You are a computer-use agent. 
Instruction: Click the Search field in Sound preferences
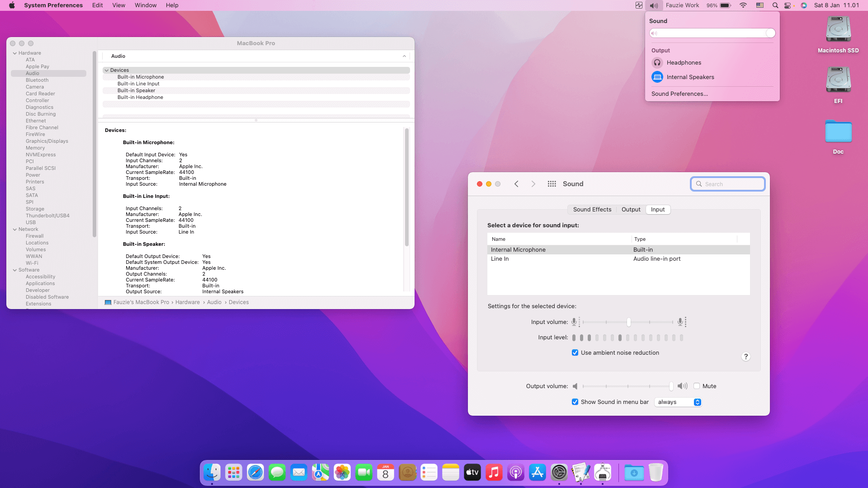click(x=728, y=184)
